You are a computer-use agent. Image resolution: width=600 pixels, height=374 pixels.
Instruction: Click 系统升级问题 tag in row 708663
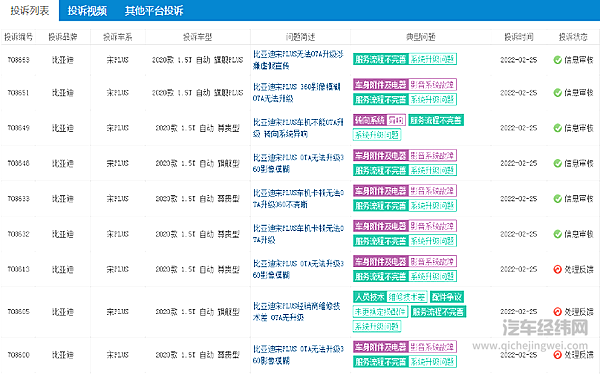432,59
